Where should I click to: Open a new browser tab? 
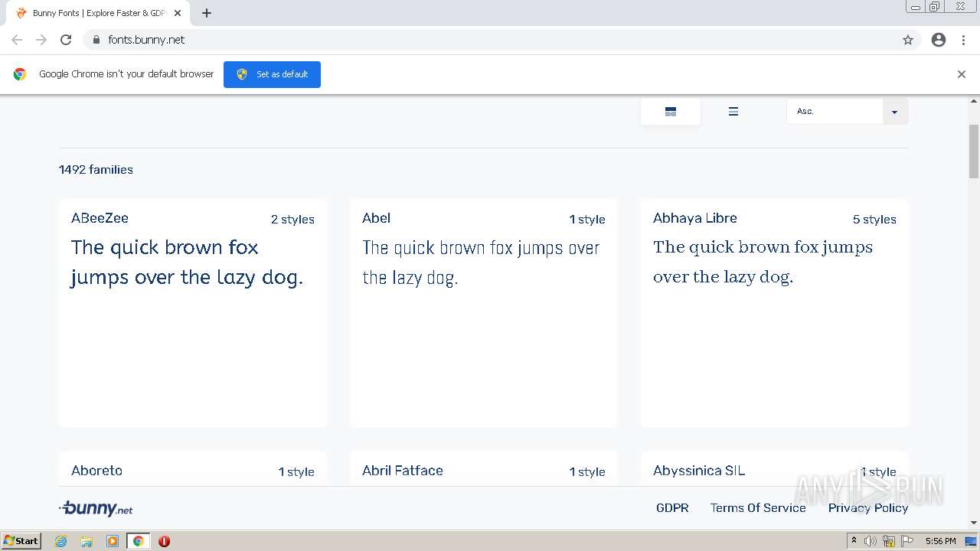[x=207, y=13]
